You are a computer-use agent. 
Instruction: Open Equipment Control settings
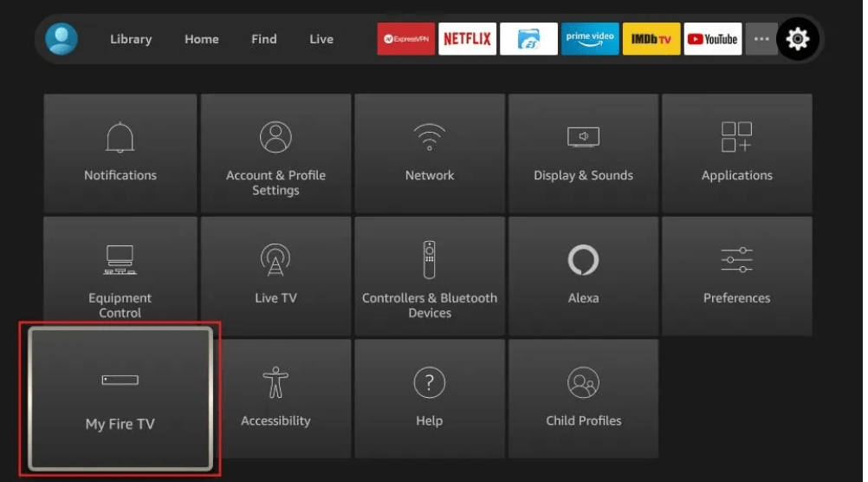120,276
